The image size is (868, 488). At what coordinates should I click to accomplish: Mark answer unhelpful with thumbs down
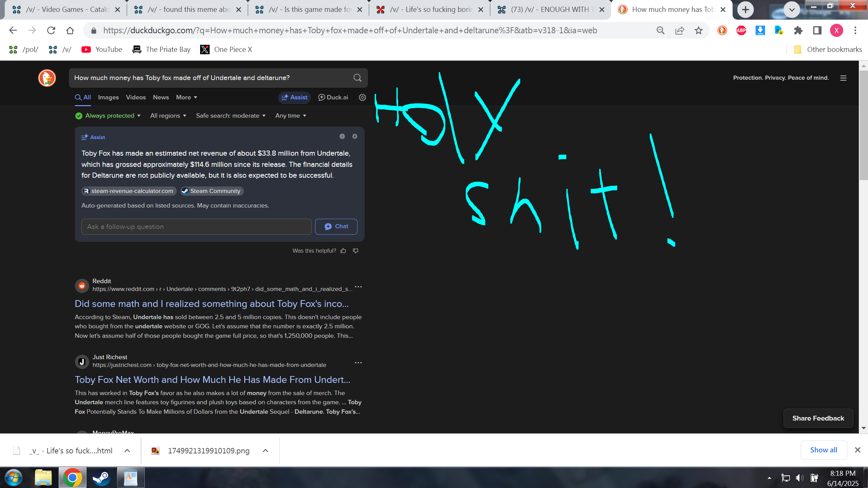tap(355, 251)
